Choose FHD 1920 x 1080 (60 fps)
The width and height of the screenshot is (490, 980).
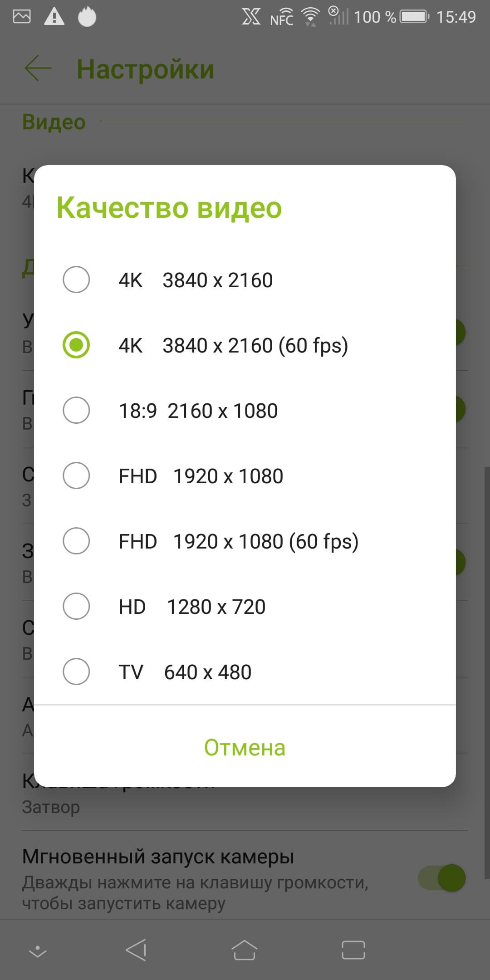tap(76, 541)
